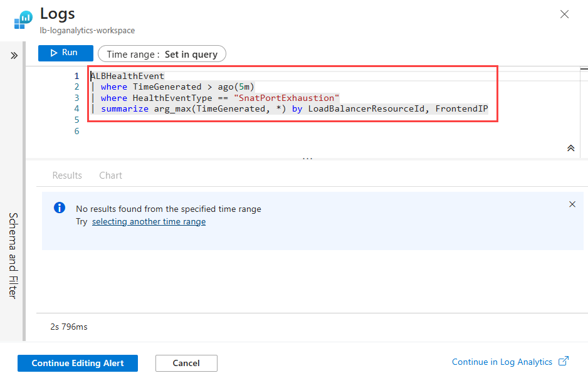Click Continue Editing Alert button
Screen dimensions: 588x378
pyautogui.click(x=78, y=363)
